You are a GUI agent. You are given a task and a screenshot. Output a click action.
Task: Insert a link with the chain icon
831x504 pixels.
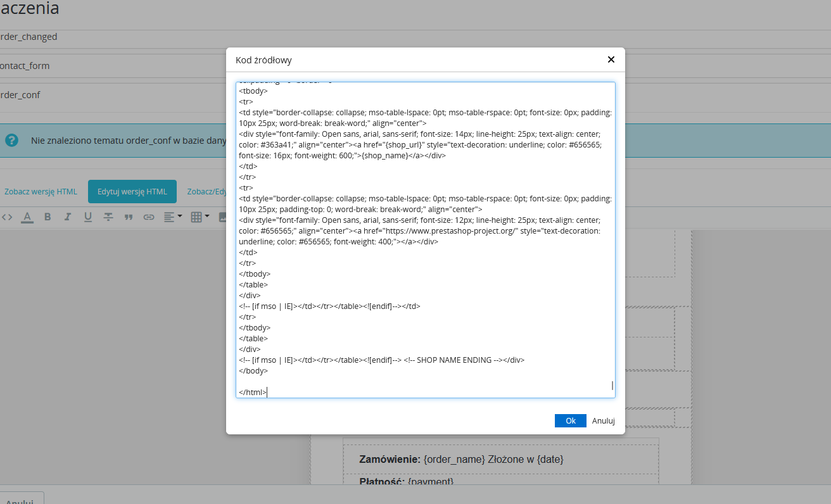pyautogui.click(x=149, y=217)
